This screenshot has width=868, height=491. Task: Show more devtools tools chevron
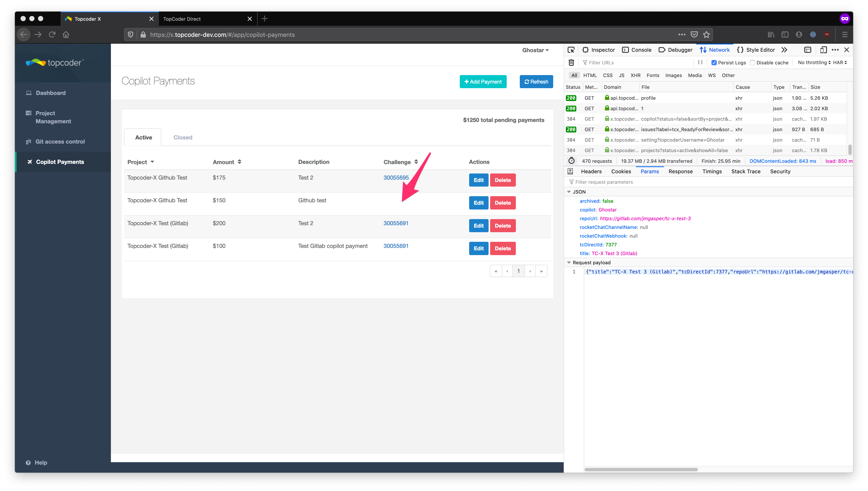784,50
